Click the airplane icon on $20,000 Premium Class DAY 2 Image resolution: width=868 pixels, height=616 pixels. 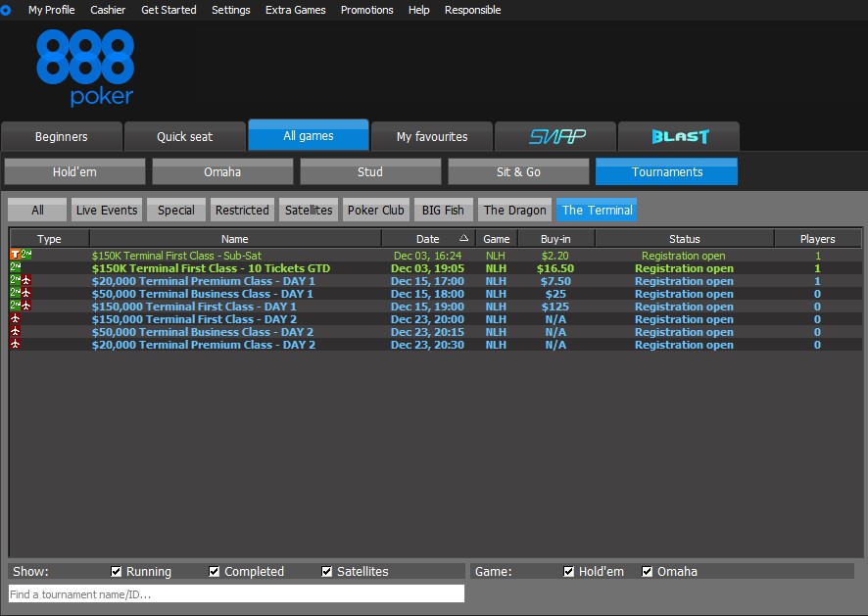(x=15, y=345)
